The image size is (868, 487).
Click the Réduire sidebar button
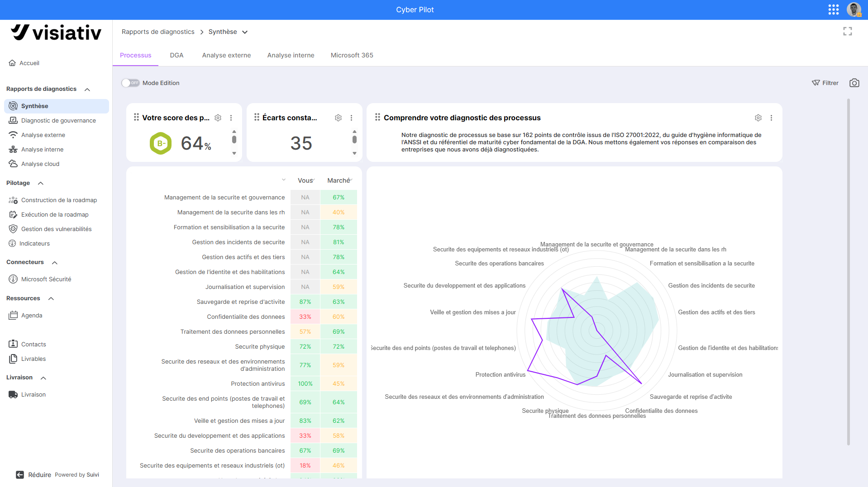coord(34,474)
